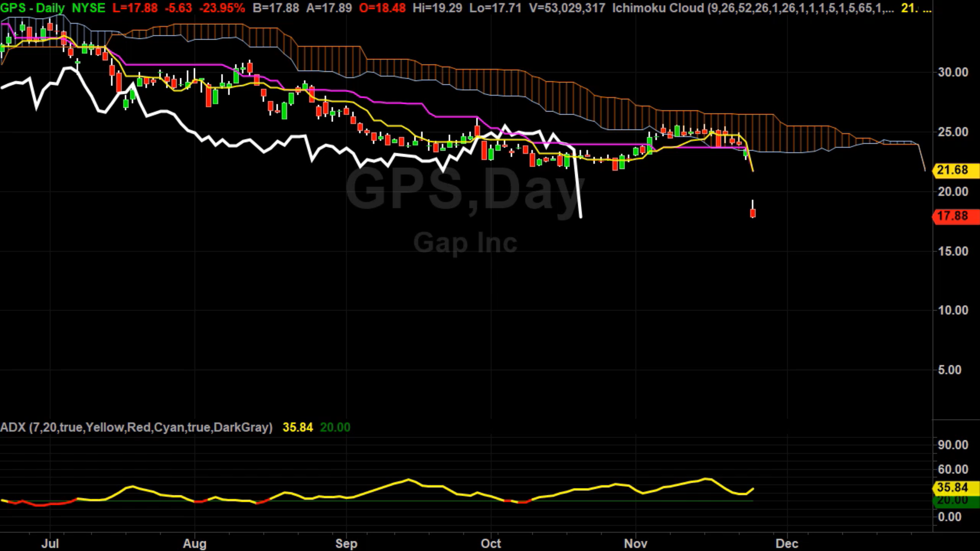Screen dimensions: 980x551
Task: Click the volume value V=53,029,317
Action: click(x=567, y=8)
